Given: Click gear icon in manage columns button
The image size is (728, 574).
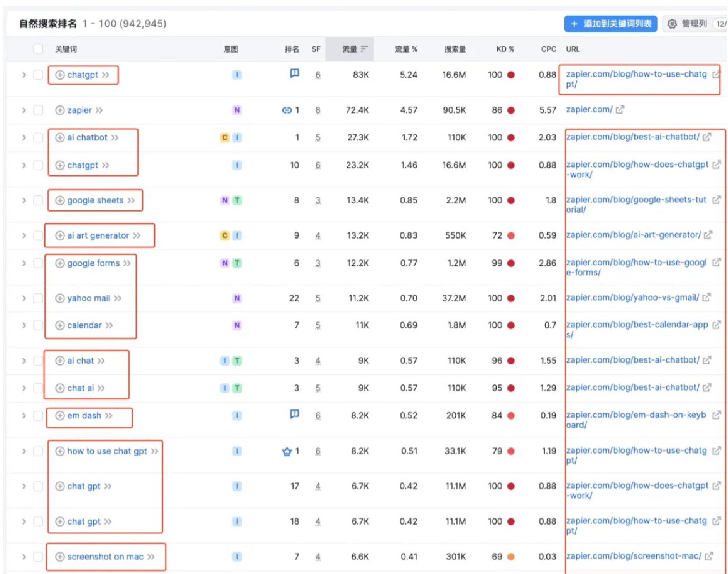Looking at the screenshot, I should [672, 24].
